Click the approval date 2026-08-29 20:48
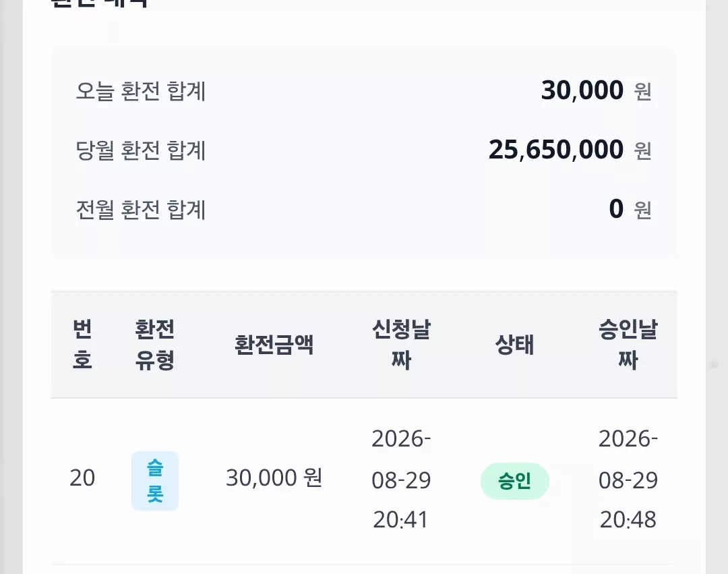Image resolution: width=728 pixels, height=574 pixels. tap(628, 480)
